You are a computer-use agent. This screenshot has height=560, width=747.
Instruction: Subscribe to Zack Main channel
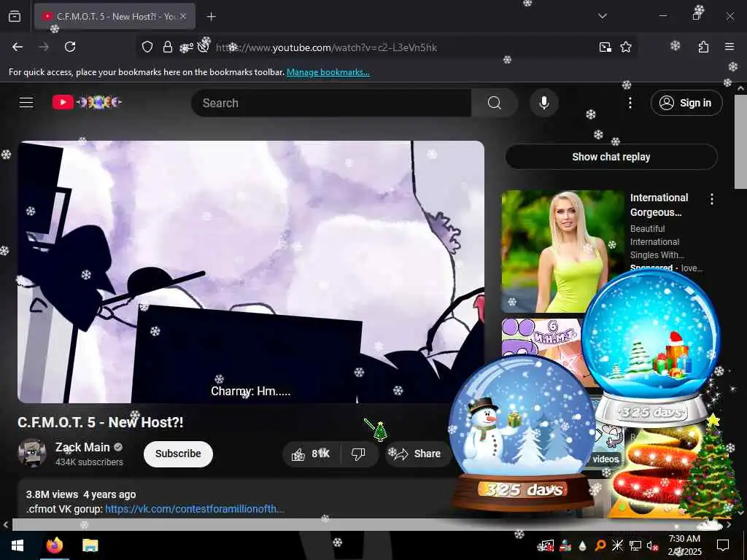tap(178, 454)
